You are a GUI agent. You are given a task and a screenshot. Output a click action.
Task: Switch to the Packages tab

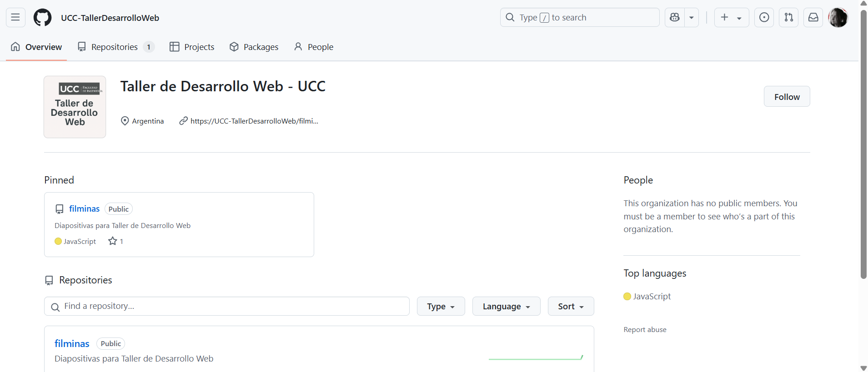click(254, 47)
